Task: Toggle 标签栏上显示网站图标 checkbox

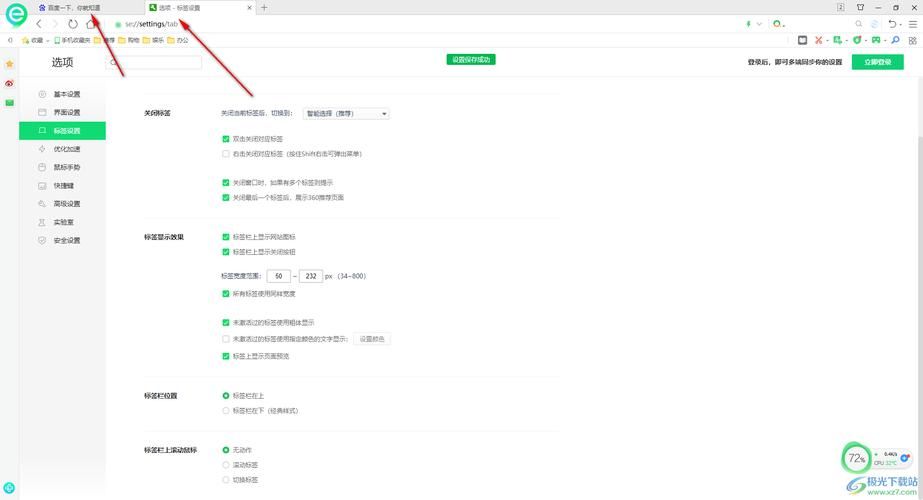Action: 225,237
